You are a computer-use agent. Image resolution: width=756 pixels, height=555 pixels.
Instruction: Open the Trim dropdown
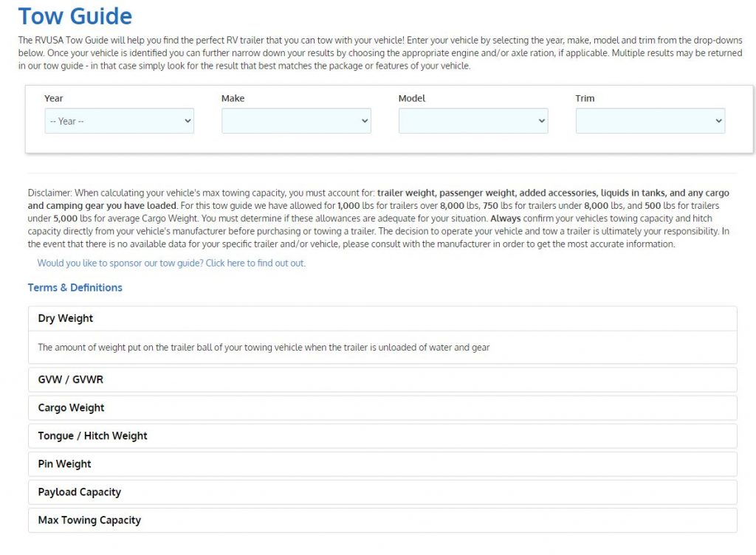pos(650,121)
